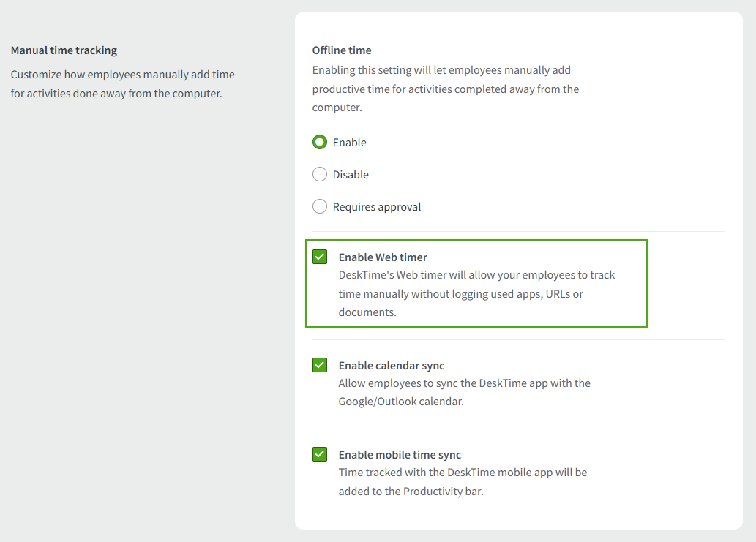Click the manual time tracking description text
Viewport: 756px width, 542px height.
[x=122, y=83]
